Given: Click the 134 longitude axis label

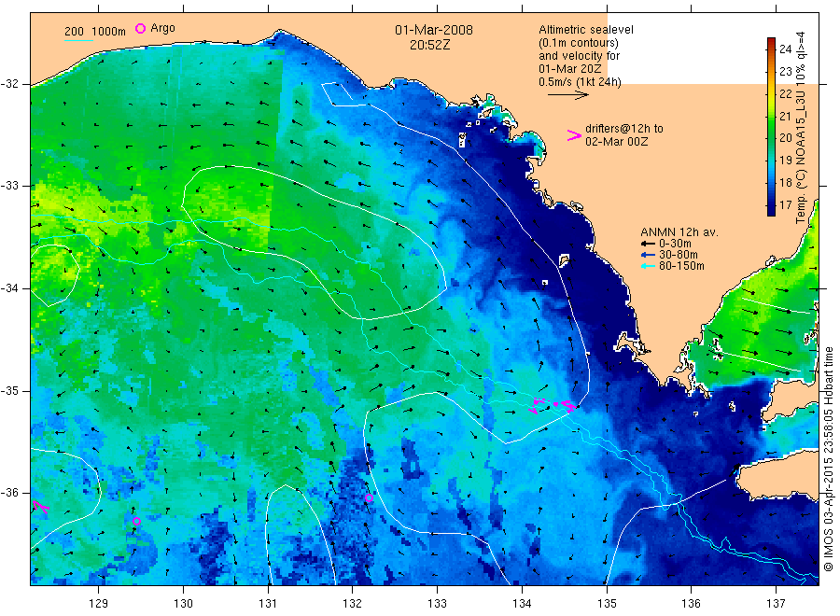Looking at the screenshot, I should pos(522,604).
